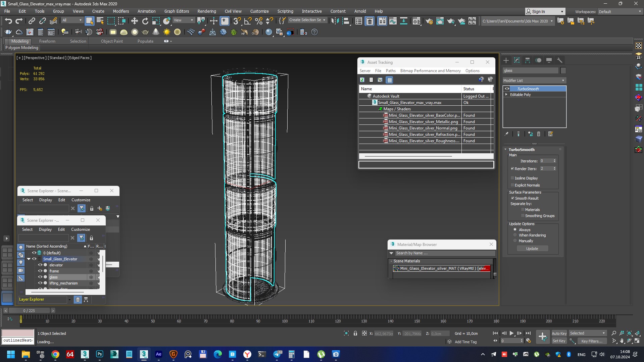Image resolution: width=644 pixels, height=362 pixels.
Task: Open Create Selection Set dropdown
Action: point(307,20)
